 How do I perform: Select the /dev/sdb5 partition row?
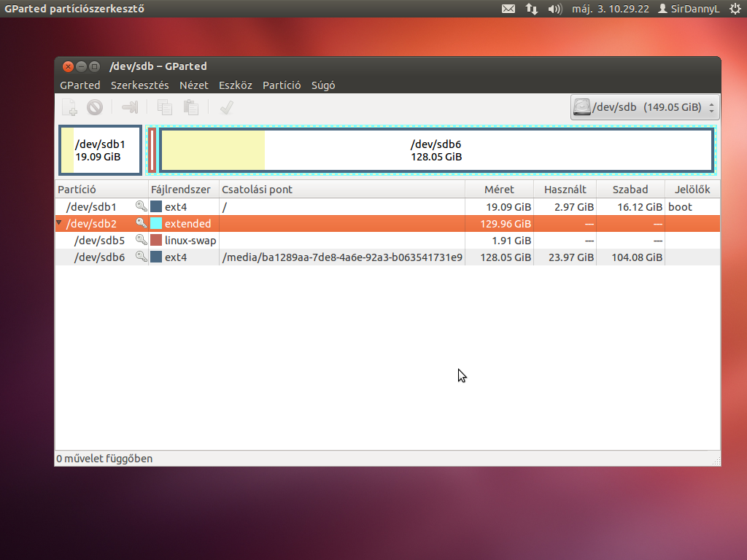click(387, 241)
